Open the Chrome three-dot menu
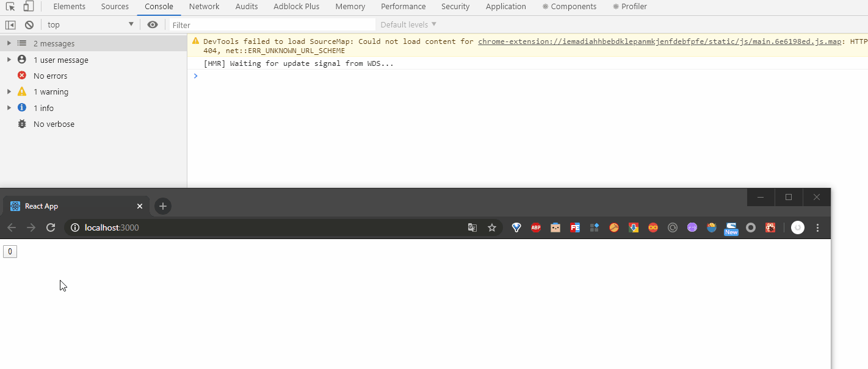The height and width of the screenshot is (369, 868). point(818,227)
